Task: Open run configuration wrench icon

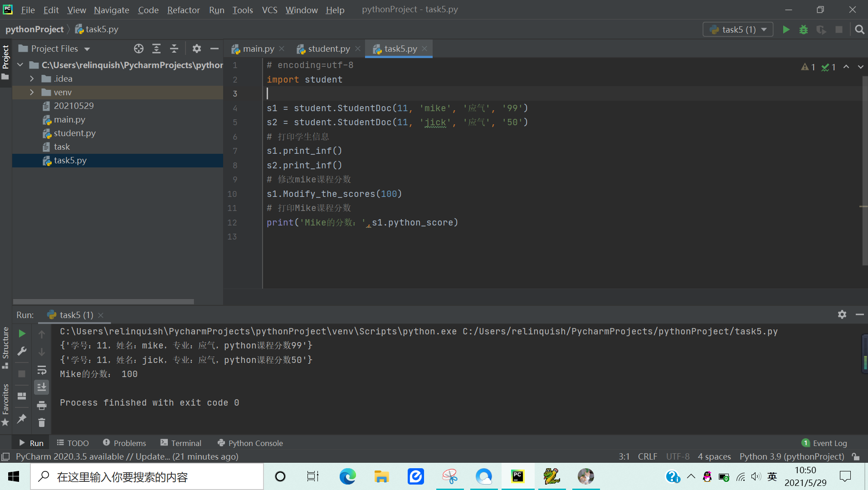Action: coord(22,352)
